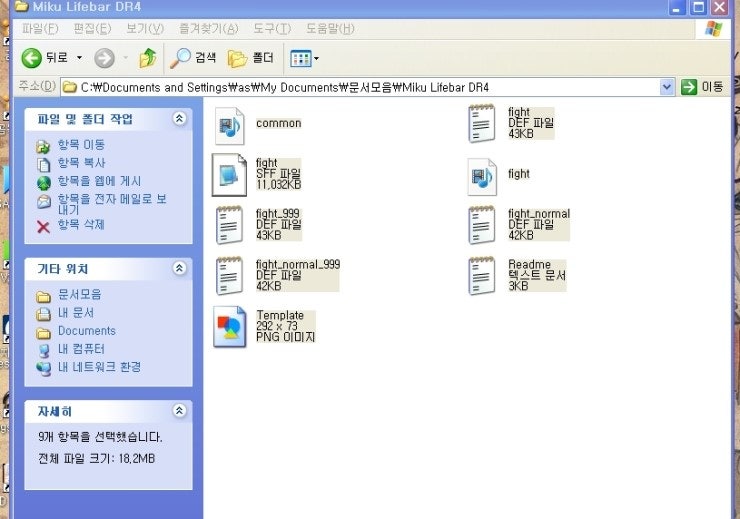740x519 pixels.
Task: Click the "fight_normal_999" file name
Action: coord(298,264)
